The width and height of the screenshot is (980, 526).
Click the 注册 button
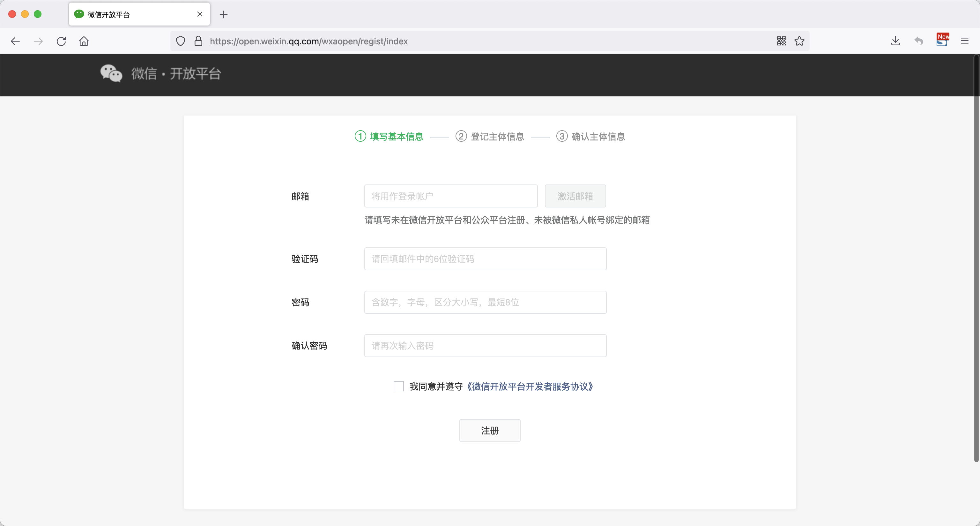490,431
